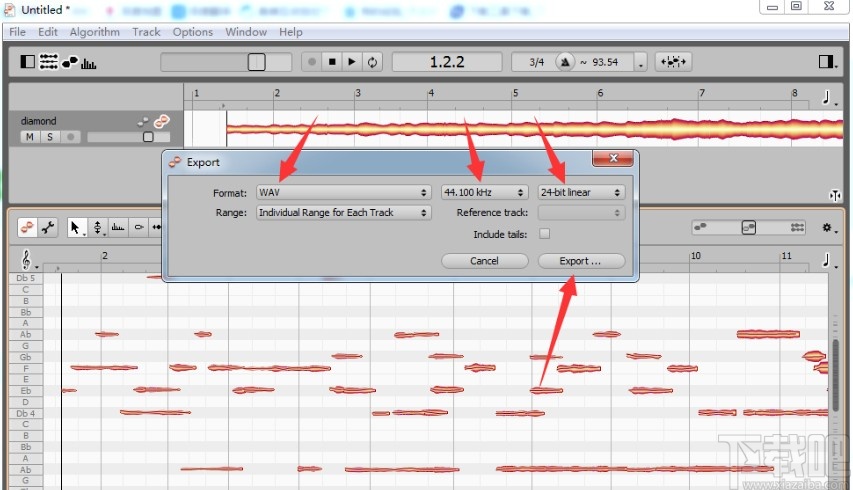Click the Db 5 pitch label
The width and height of the screenshot is (853, 490).
26,278
